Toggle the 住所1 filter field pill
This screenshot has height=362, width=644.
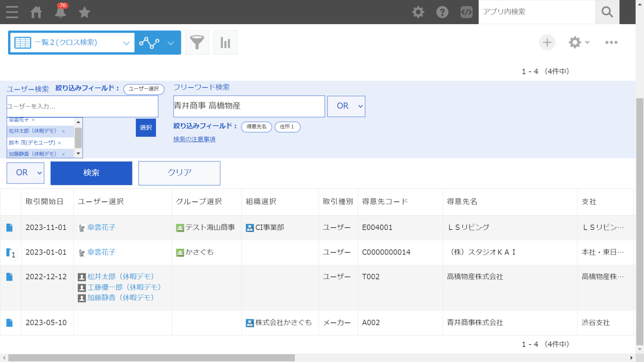287,127
